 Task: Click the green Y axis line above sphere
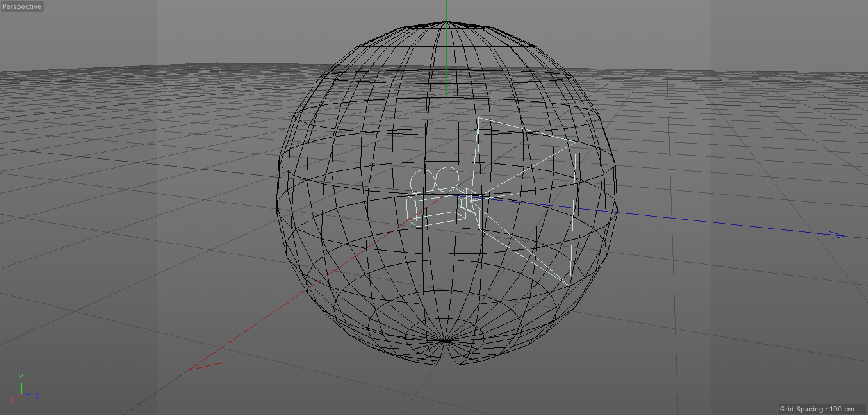tap(446, 10)
